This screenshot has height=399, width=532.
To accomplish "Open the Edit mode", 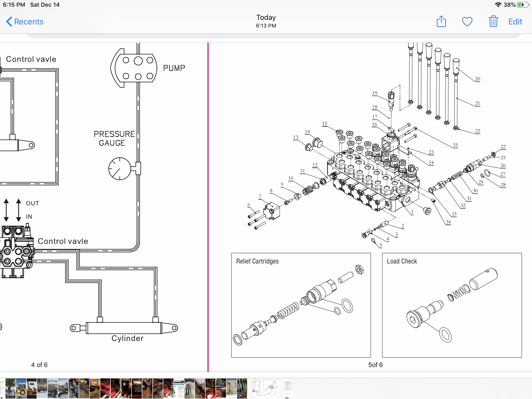I will [515, 22].
